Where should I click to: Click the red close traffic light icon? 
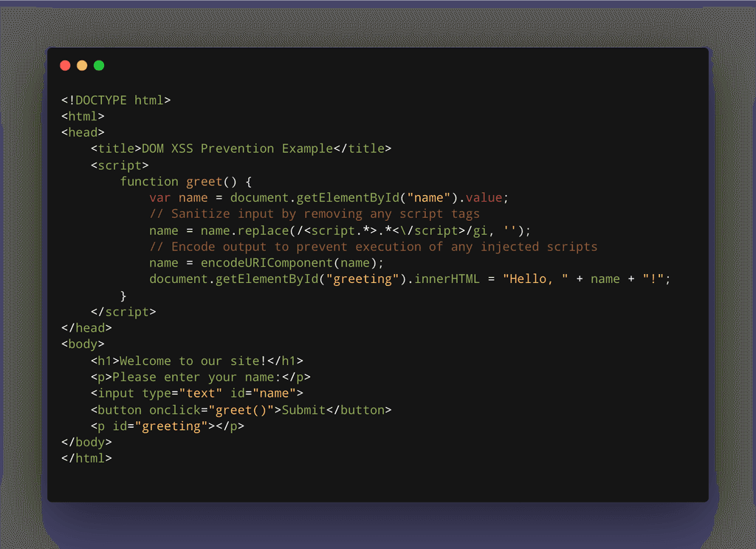(65, 65)
